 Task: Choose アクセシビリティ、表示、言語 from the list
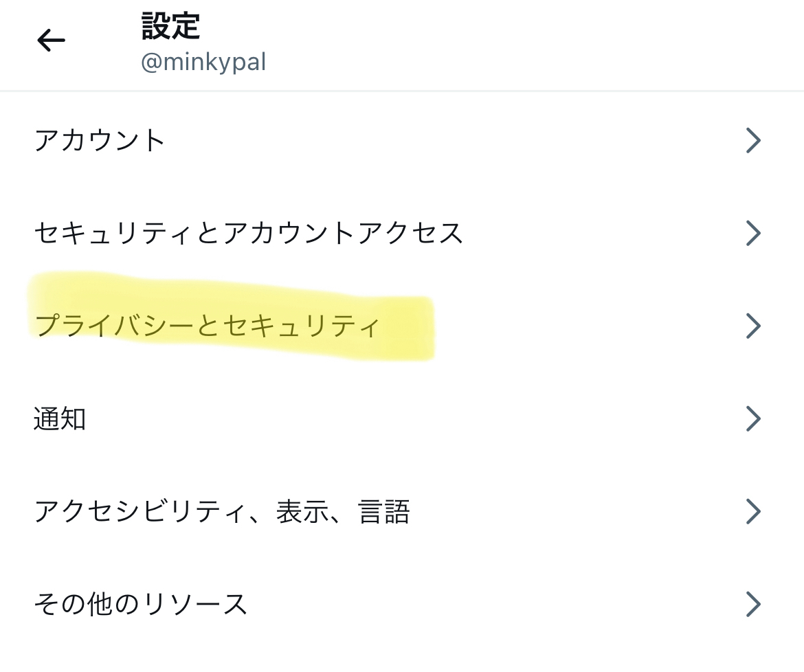click(221, 512)
